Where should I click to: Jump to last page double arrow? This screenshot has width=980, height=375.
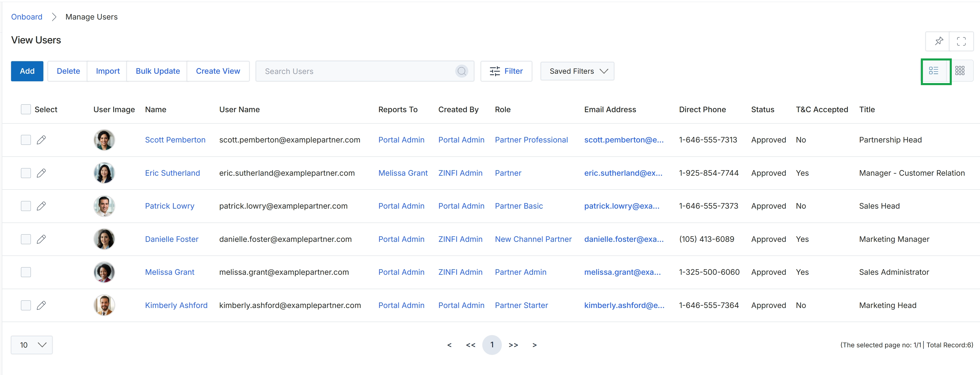pos(513,345)
